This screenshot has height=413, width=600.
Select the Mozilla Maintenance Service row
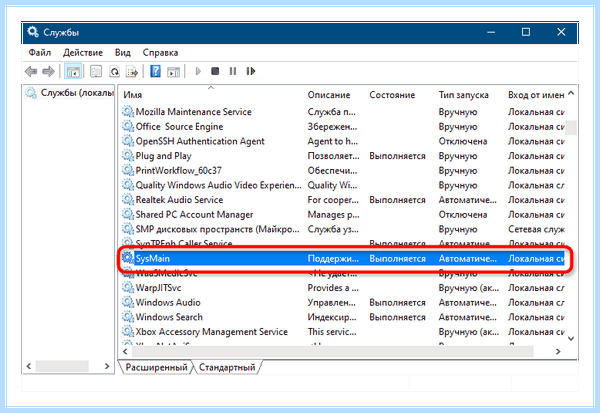tap(343, 112)
